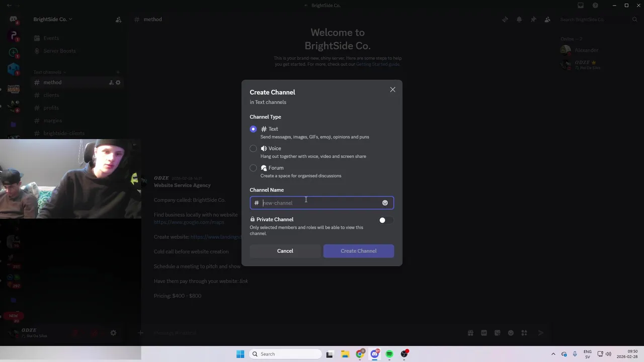Click the Search BrightSide Co. field

[599, 20]
